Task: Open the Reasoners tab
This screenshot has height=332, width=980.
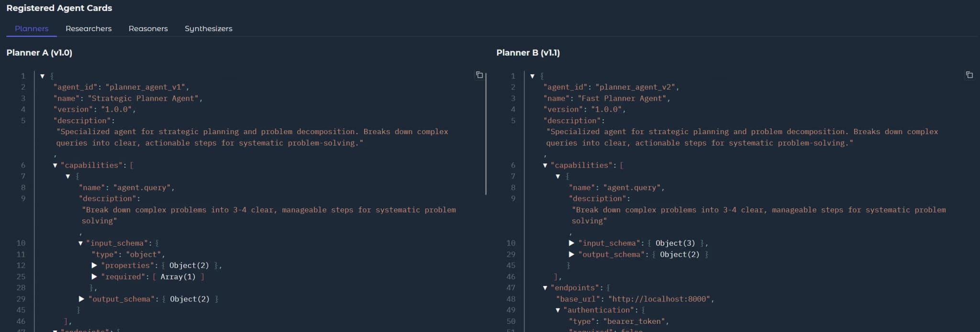Action: point(148,28)
